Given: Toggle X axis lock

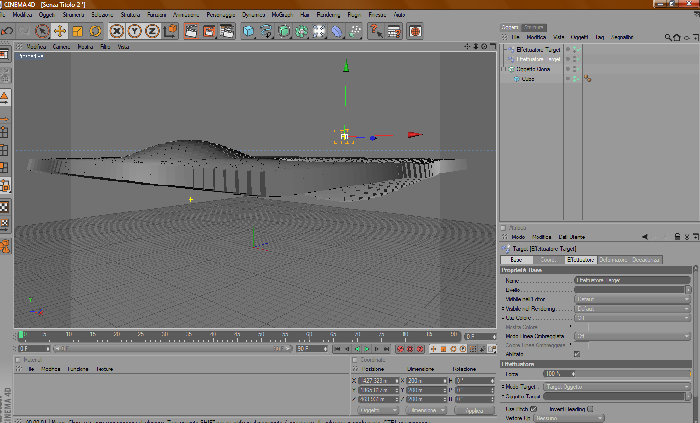Looking at the screenshot, I should (x=117, y=31).
